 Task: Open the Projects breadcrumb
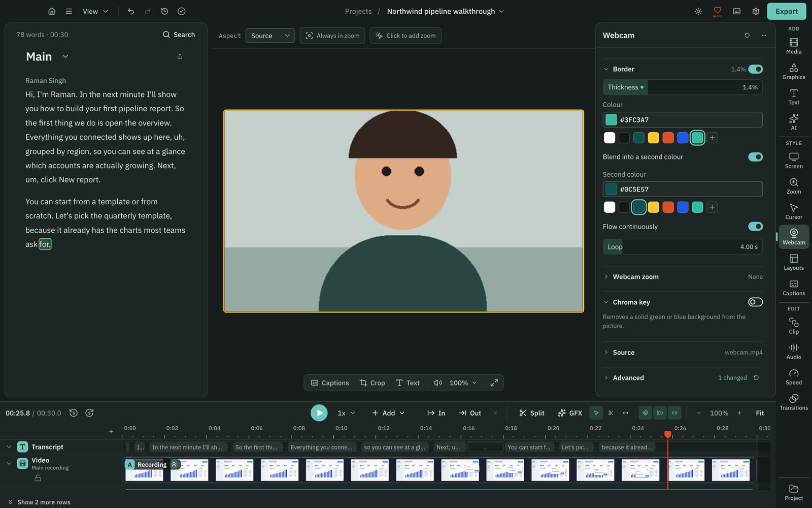coord(358,11)
